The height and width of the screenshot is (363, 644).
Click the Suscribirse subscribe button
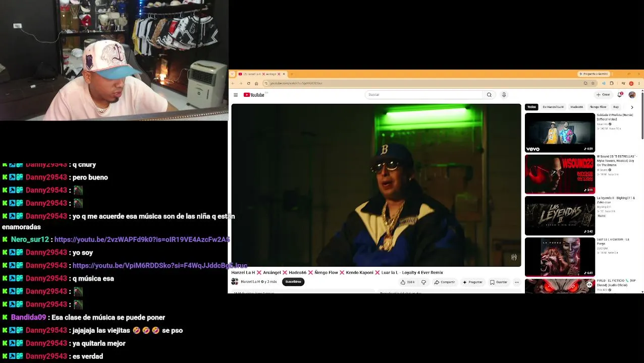coord(293,282)
